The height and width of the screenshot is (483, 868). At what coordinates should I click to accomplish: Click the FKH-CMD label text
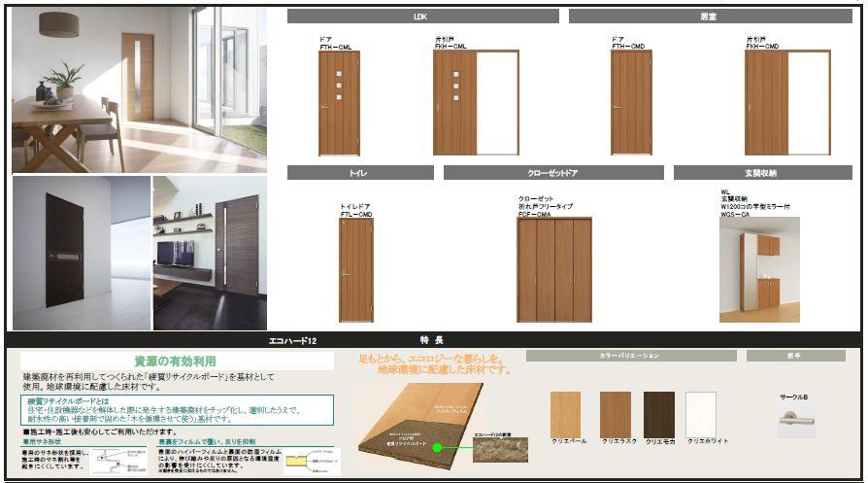(x=762, y=47)
